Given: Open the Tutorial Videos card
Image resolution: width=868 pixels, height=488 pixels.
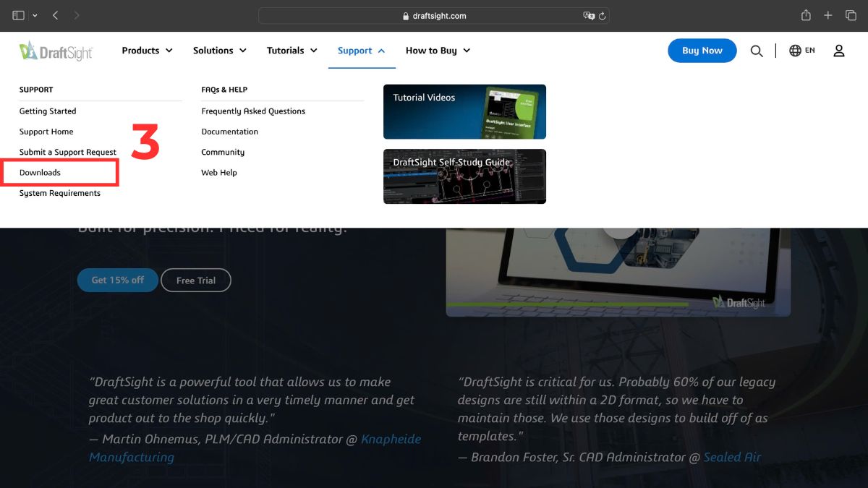Looking at the screenshot, I should point(464,111).
